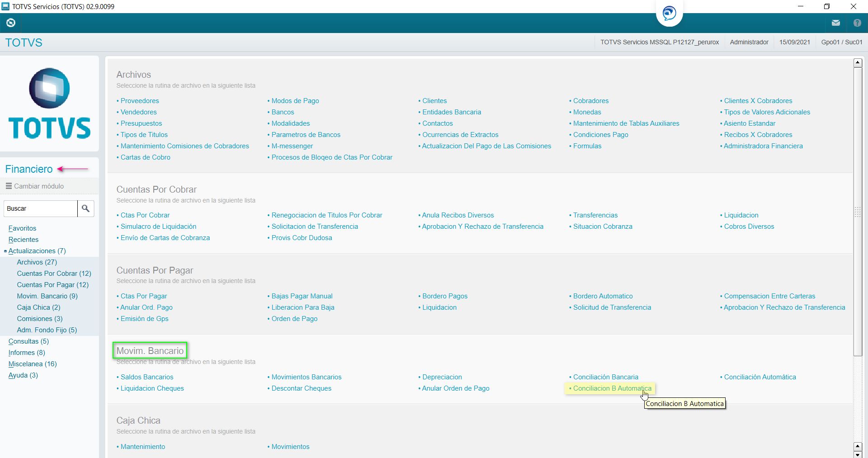The height and width of the screenshot is (458, 868).
Task: Open Saldos Bancarios link
Action: click(147, 377)
